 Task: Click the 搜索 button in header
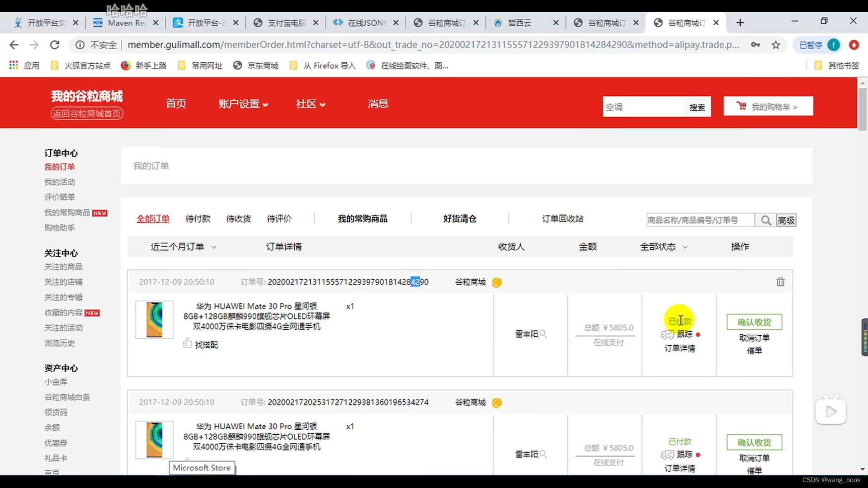[697, 107]
